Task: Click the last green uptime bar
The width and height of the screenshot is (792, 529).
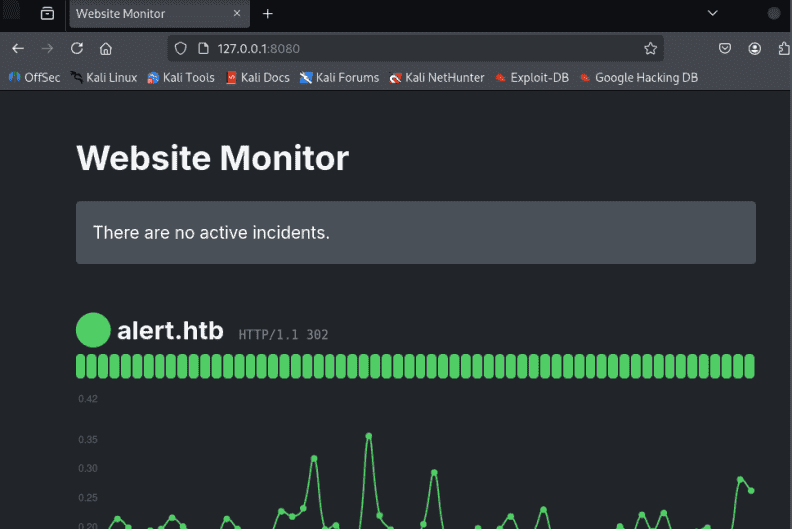Action: point(750,366)
